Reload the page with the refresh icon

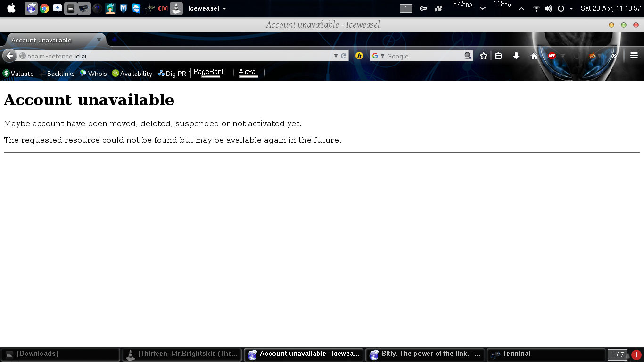click(x=343, y=55)
